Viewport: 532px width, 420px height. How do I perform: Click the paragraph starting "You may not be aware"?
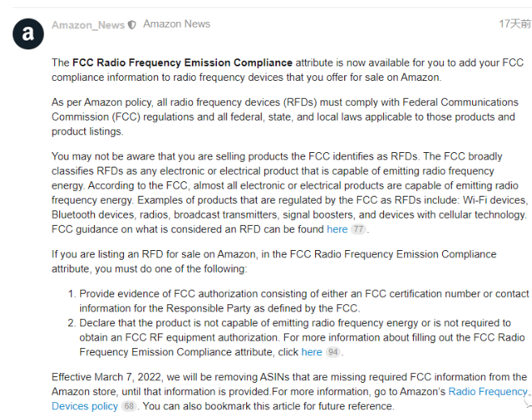coord(290,193)
